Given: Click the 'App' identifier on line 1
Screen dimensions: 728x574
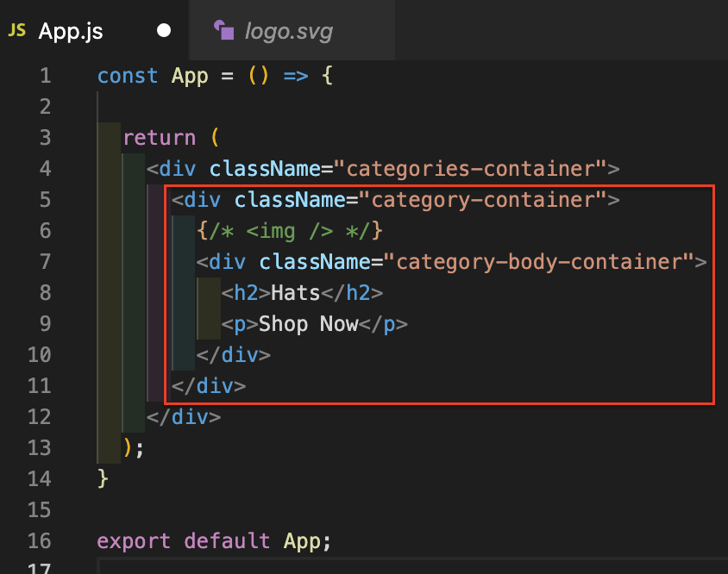Looking at the screenshot, I should click(190, 77).
